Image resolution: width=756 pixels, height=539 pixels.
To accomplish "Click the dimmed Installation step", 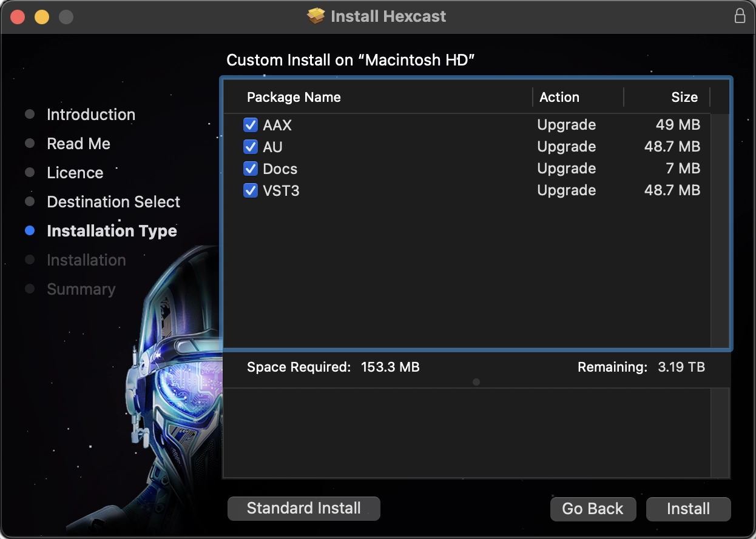I will tap(86, 260).
